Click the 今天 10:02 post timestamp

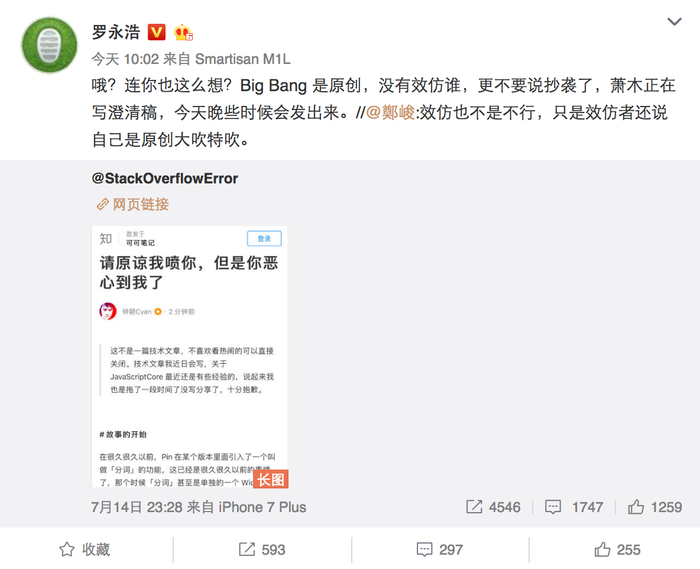[125, 59]
